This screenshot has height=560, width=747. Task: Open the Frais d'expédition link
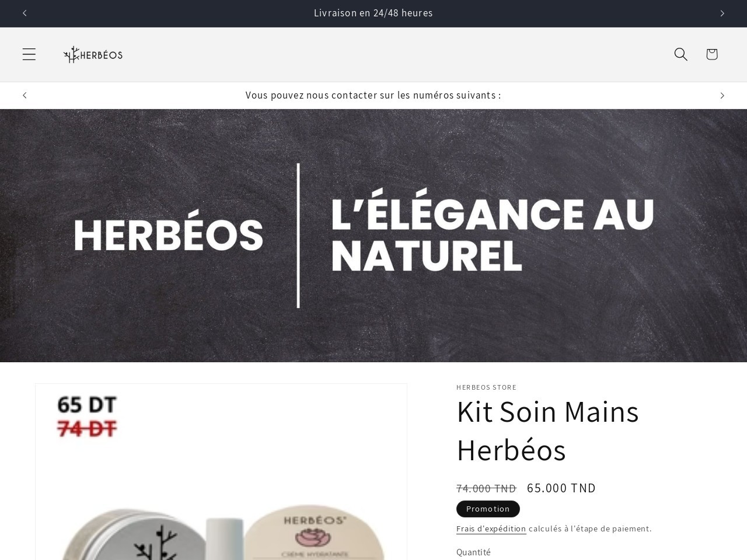point(491,528)
